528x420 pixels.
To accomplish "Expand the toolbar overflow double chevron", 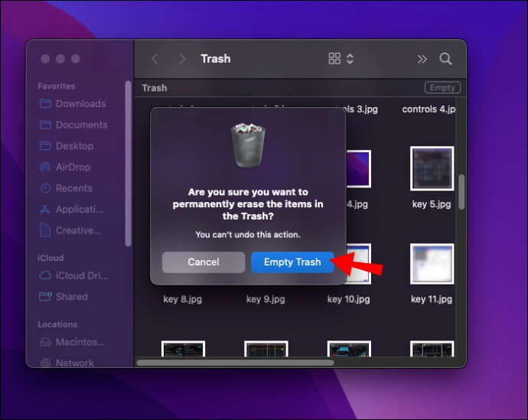I will coord(422,59).
